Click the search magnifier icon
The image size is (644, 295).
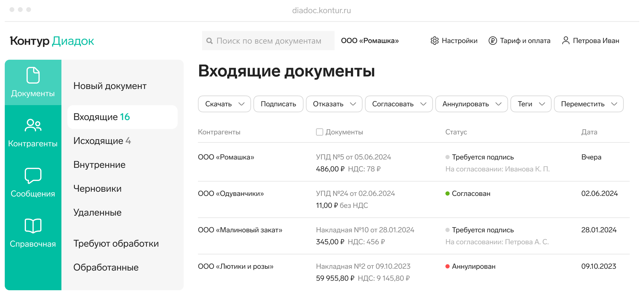(x=210, y=41)
